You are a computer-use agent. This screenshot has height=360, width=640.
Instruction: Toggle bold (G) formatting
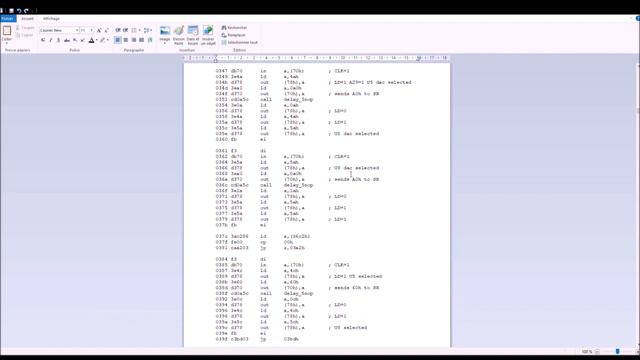[43, 40]
